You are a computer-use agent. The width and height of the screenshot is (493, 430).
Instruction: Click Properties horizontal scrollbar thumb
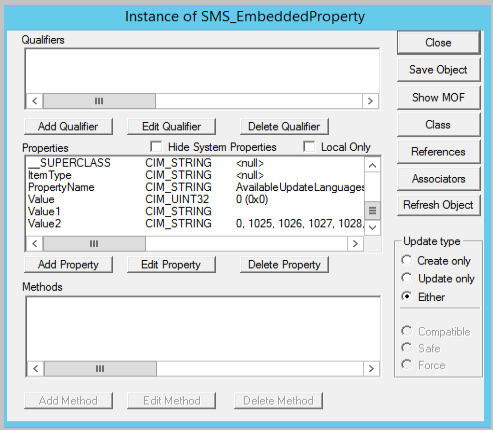(94, 244)
